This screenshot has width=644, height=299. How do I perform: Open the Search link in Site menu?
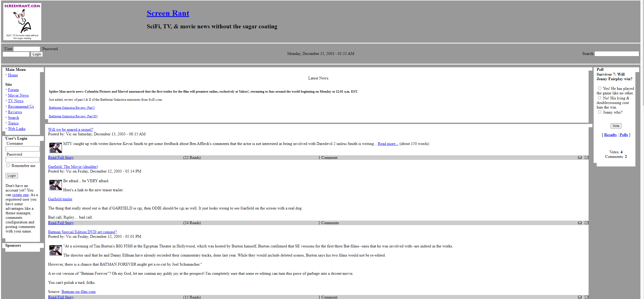pyautogui.click(x=13, y=118)
